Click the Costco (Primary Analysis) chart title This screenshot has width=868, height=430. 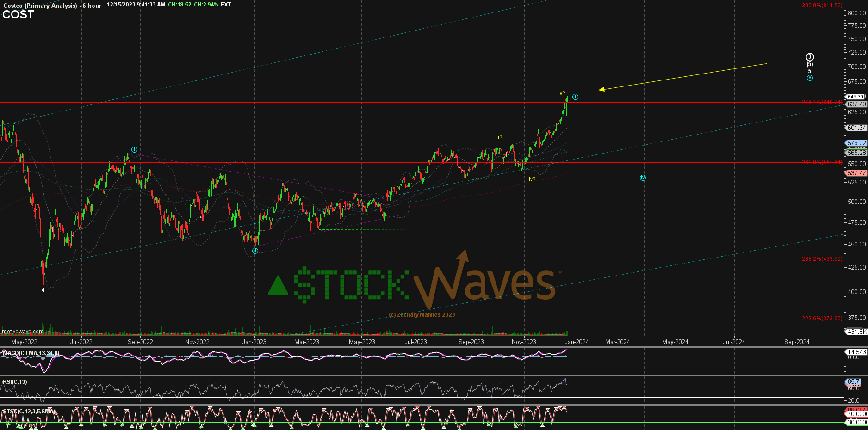pos(40,6)
